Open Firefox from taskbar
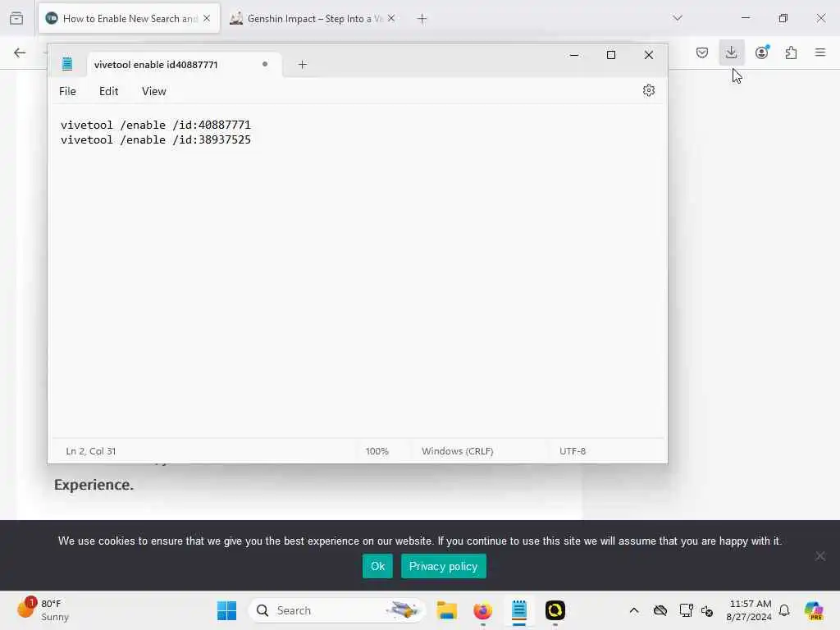The width and height of the screenshot is (840, 630). [x=482, y=610]
